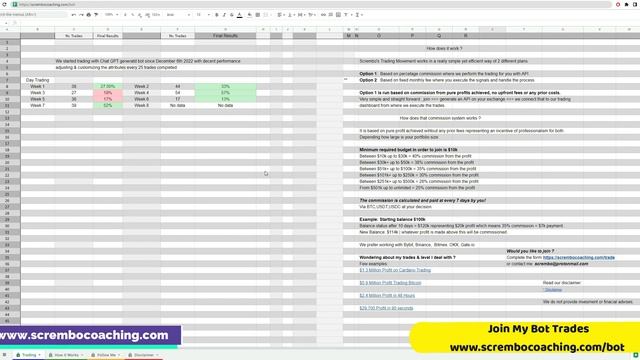Click the Create a filter icon
The image size is (640, 360).
[346, 15]
